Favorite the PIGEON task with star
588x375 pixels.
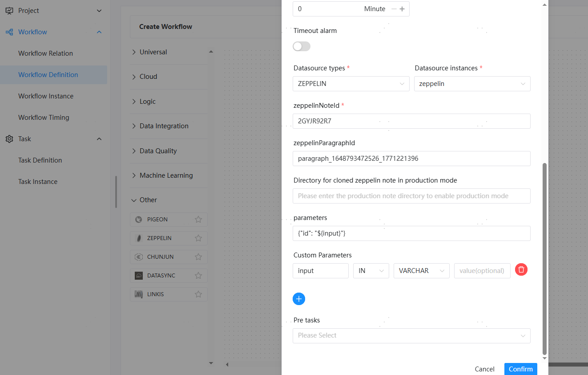(x=198, y=220)
